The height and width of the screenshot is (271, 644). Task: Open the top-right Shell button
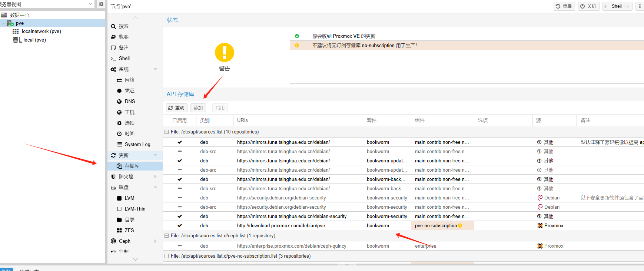click(613, 6)
